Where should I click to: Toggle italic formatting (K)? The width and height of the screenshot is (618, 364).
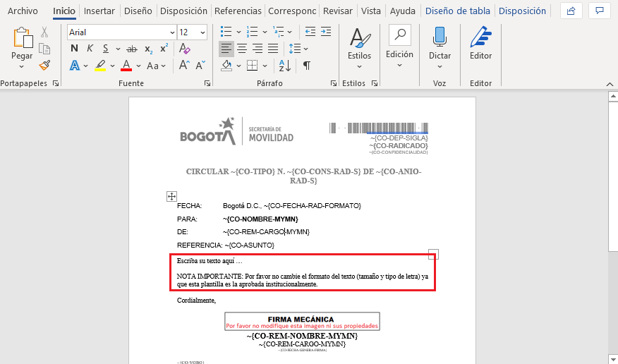[90, 49]
